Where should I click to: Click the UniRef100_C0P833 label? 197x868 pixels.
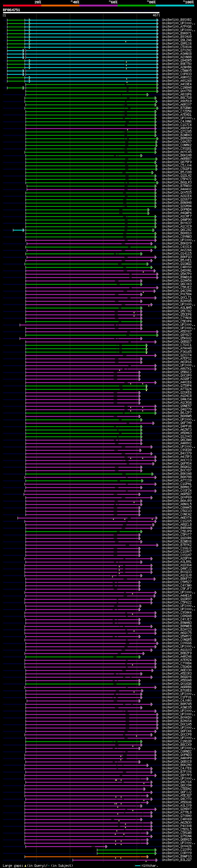tap(177, 74)
